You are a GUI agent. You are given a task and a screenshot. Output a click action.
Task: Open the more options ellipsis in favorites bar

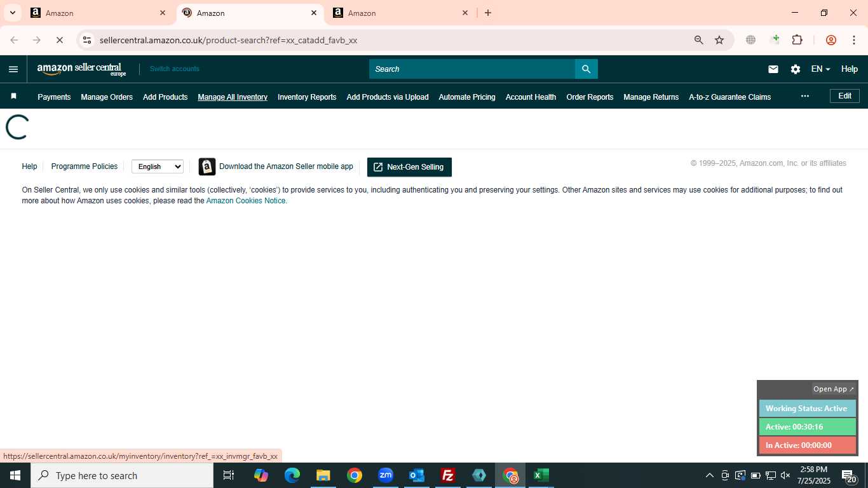pyautogui.click(x=805, y=96)
